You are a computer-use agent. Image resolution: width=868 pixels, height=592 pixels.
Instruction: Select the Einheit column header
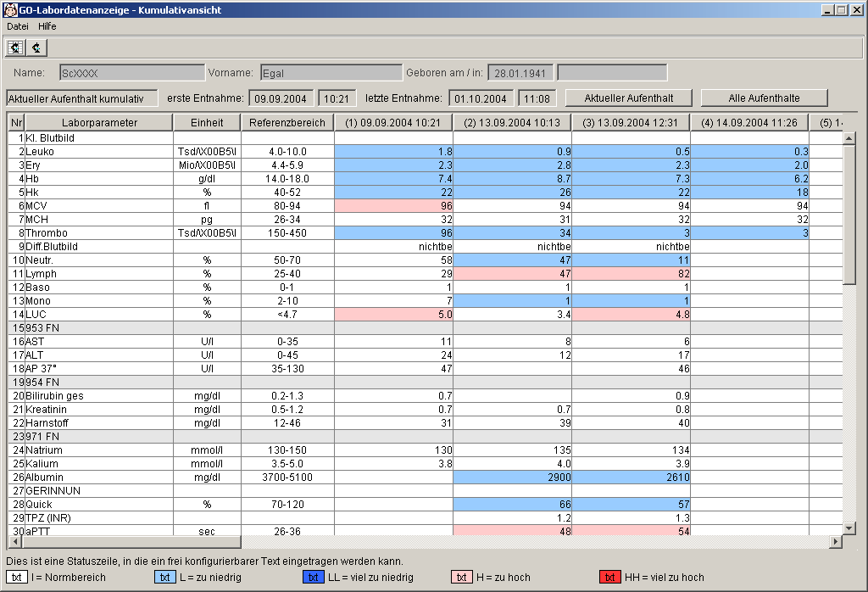pyautogui.click(x=207, y=122)
